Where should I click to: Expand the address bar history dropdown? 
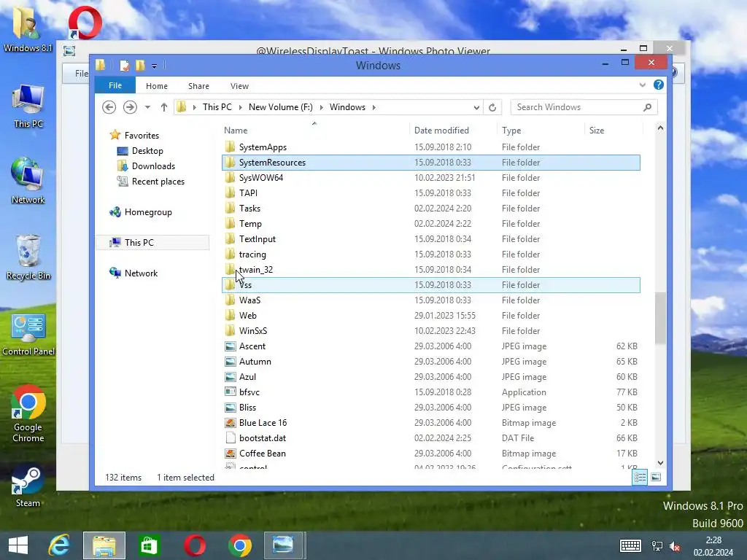(476, 108)
